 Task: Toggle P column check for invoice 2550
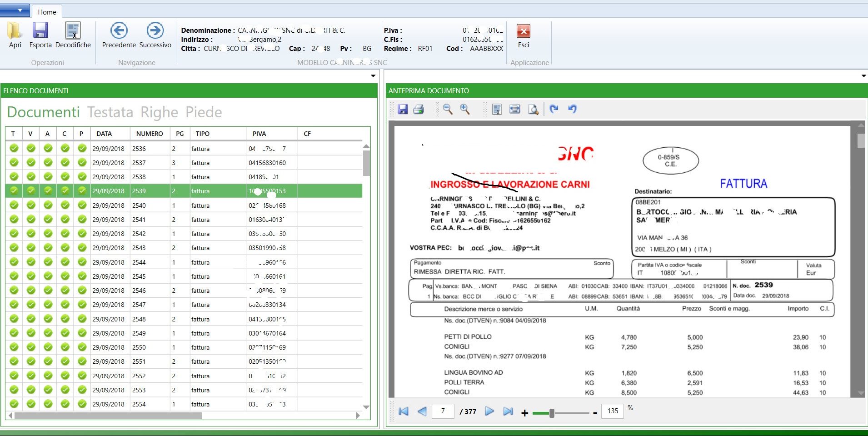[x=82, y=347]
